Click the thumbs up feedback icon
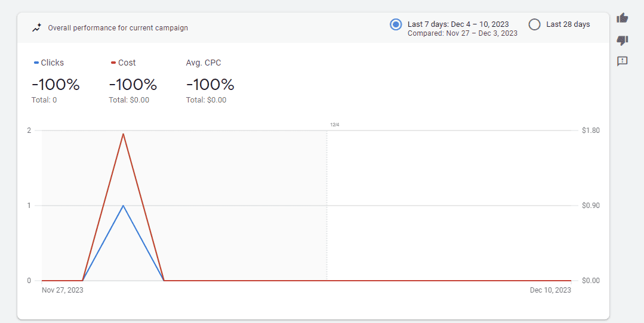This screenshot has width=644, height=323. (623, 18)
